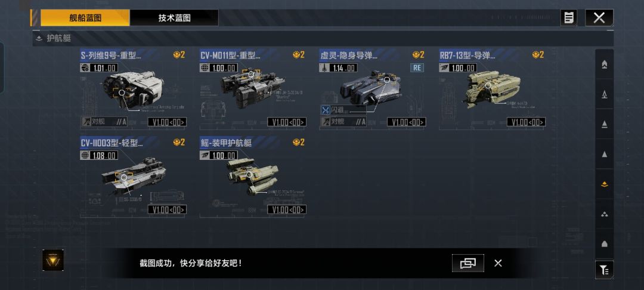Screen dimensions: 644x290
Task: Select the dome-shaped bottom class sidebar icon
Action: (x=604, y=244)
